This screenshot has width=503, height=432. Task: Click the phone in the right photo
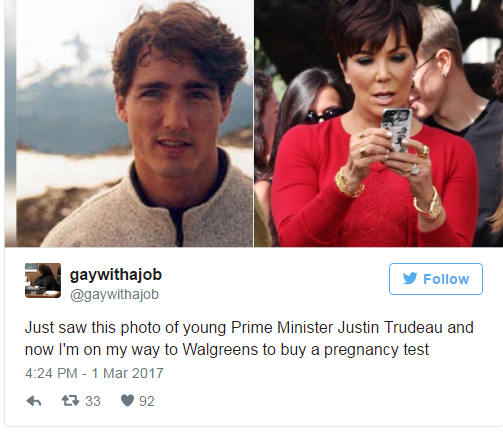point(397,130)
